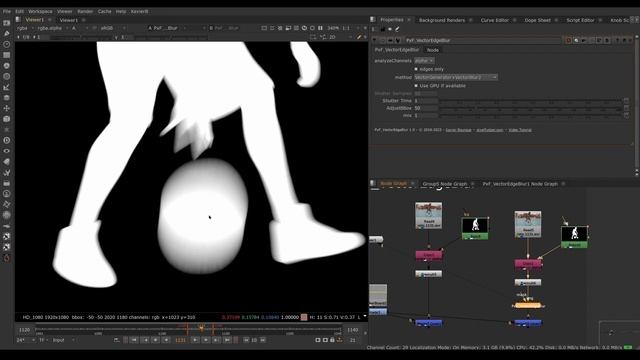Switch to the Dope Sheet tab
This screenshot has height=360, width=640.
coord(538,20)
